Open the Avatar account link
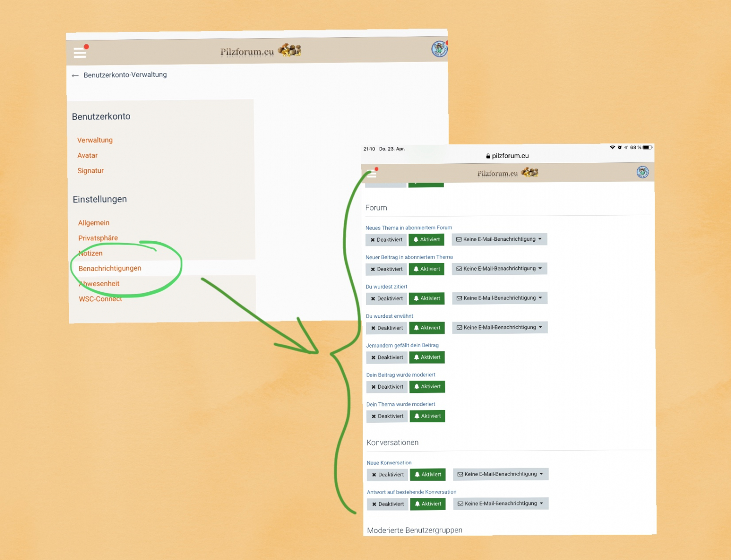This screenshot has width=731, height=560. coord(87,155)
